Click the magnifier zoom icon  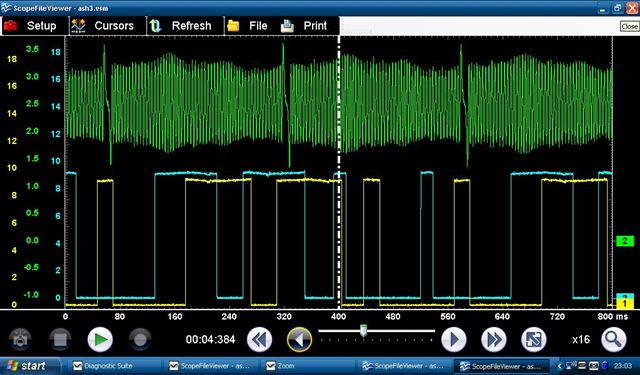pos(614,339)
